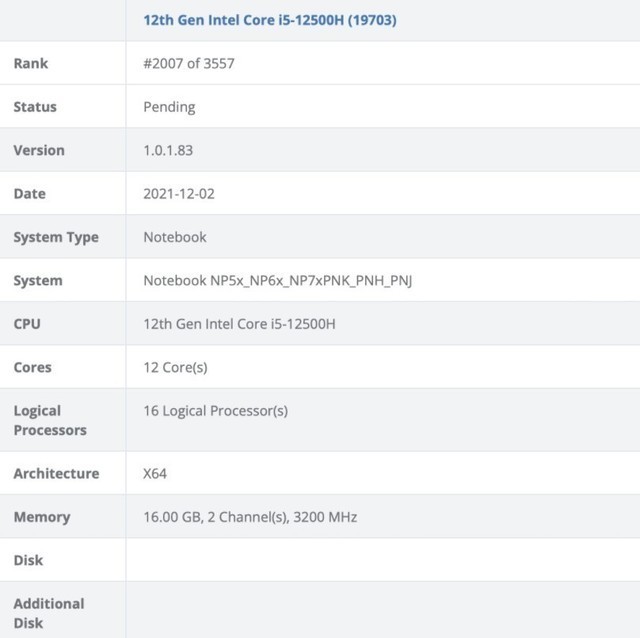Click the 'Notebook NP5x_NP6x_NP7xPNK_PNH_PNJ' system value
Image resolution: width=640 pixels, height=638 pixels.
coord(278,281)
